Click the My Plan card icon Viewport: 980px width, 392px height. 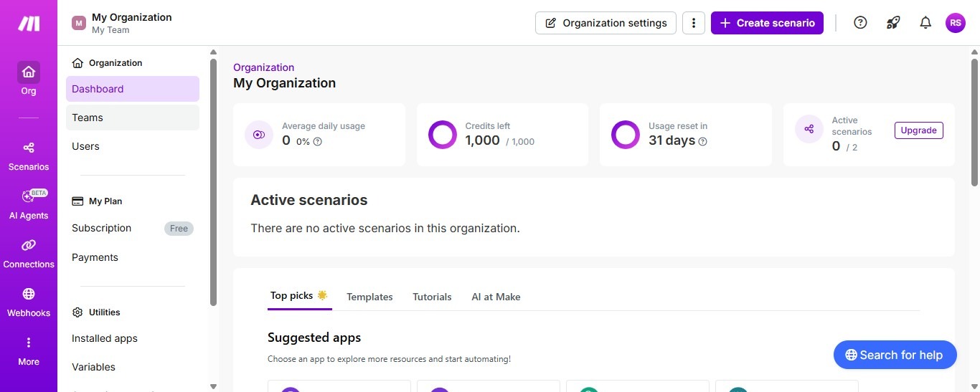(x=78, y=201)
